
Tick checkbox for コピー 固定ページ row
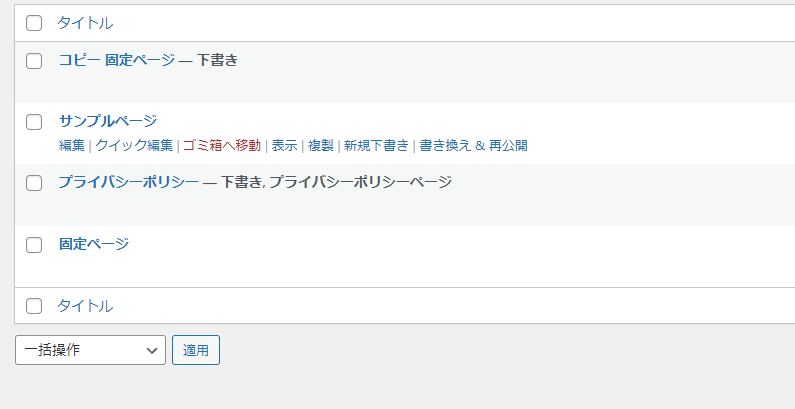click(x=34, y=61)
